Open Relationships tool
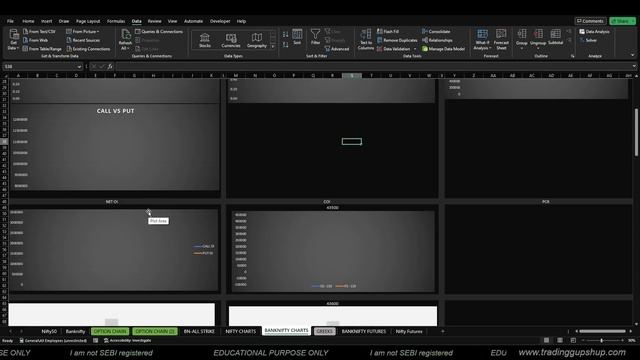 pos(437,40)
